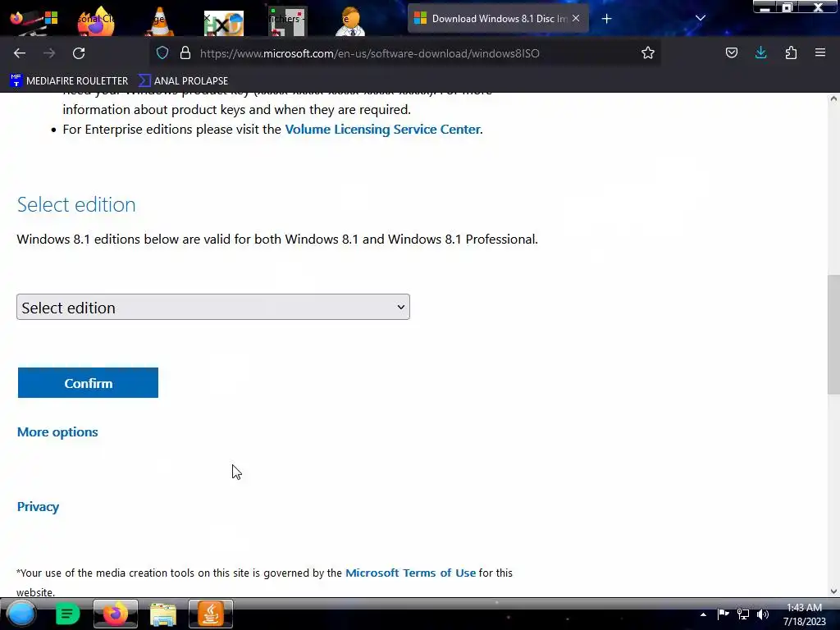
Task: Click the page vertical scrollbar thumb
Action: click(833, 335)
